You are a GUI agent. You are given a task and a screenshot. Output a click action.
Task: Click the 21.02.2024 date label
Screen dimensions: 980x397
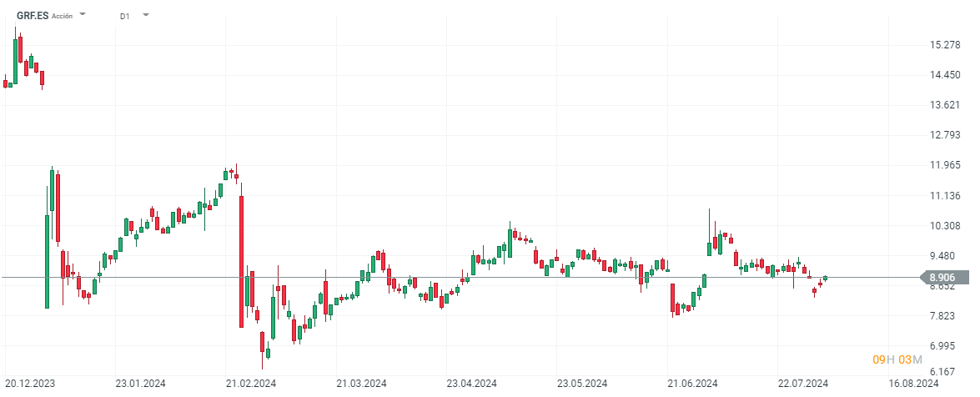click(x=252, y=384)
